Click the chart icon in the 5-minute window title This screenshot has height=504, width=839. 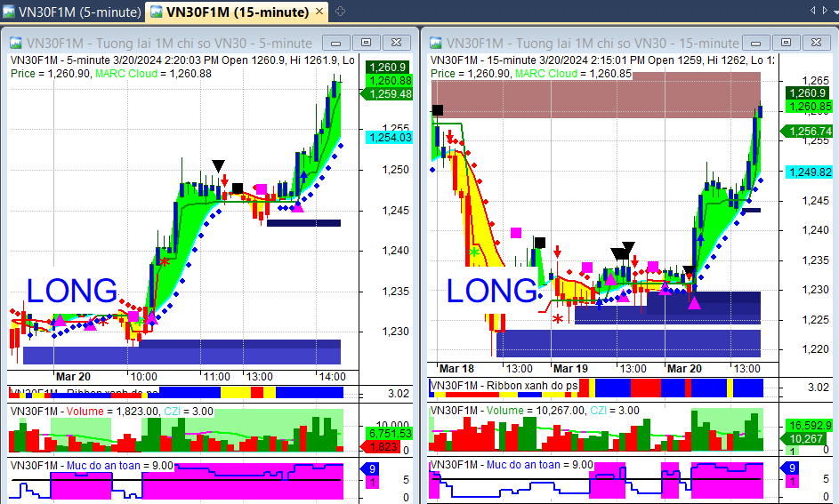[x=15, y=43]
